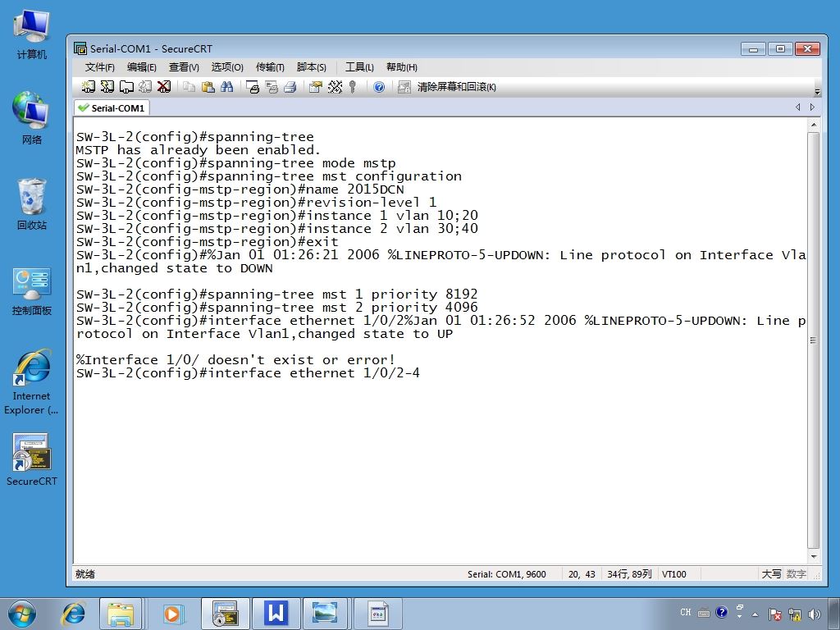Click the W word processor taskbar icon
Screen dimensions: 840x630
click(276, 614)
